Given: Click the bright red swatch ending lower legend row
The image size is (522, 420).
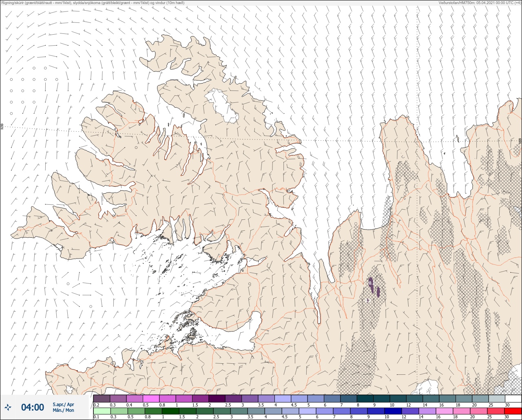Looking at the screenshot, I should pos(513,411).
